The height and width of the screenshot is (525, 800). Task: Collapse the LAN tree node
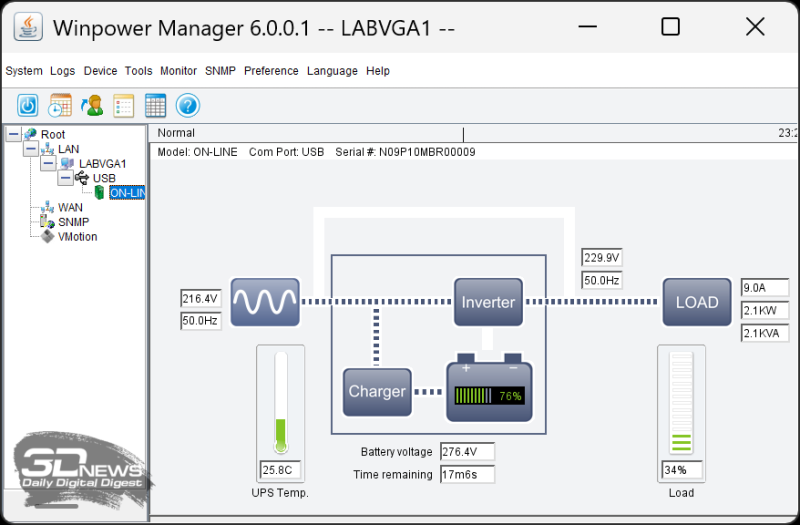click(31, 149)
